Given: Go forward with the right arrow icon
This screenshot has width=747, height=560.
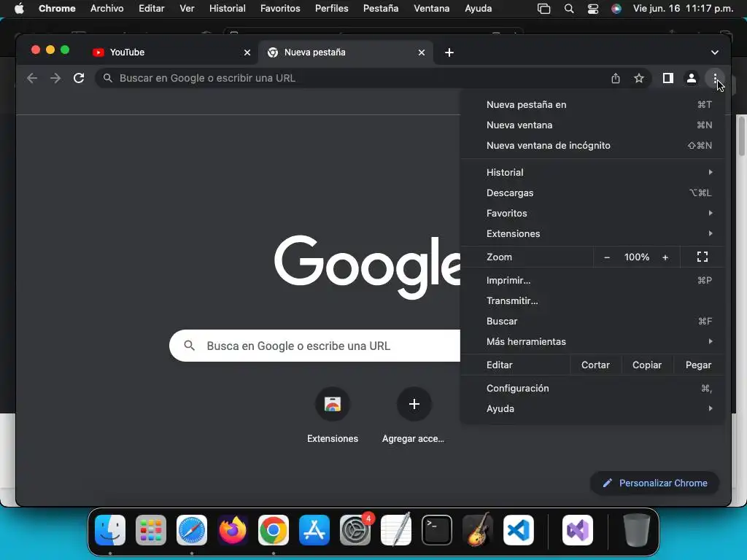Looking at the screenshot, I should coord(55,78).
